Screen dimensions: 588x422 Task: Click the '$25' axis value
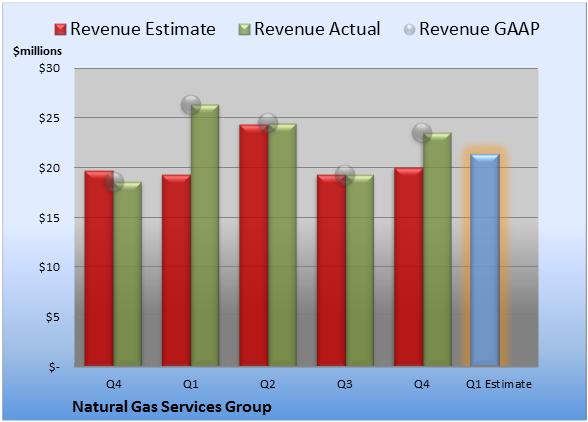pyautogui.click(x=50, y=118)
